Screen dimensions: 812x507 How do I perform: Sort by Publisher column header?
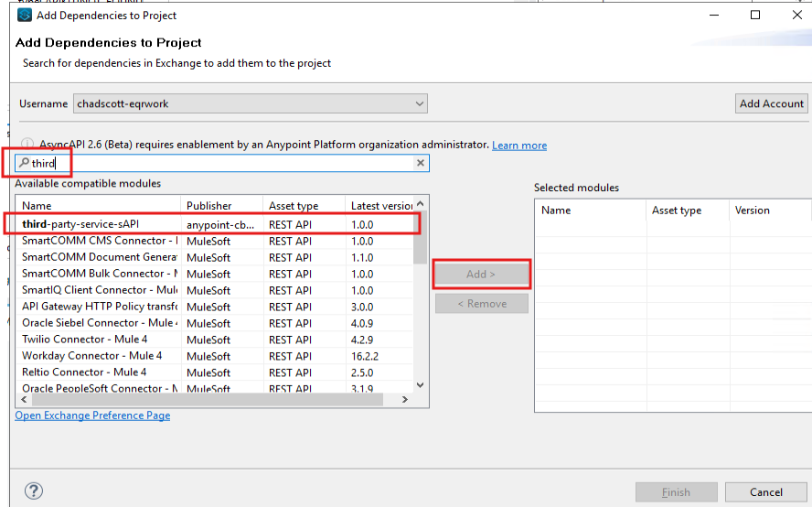pyautogui.click(x=221, y=206)
